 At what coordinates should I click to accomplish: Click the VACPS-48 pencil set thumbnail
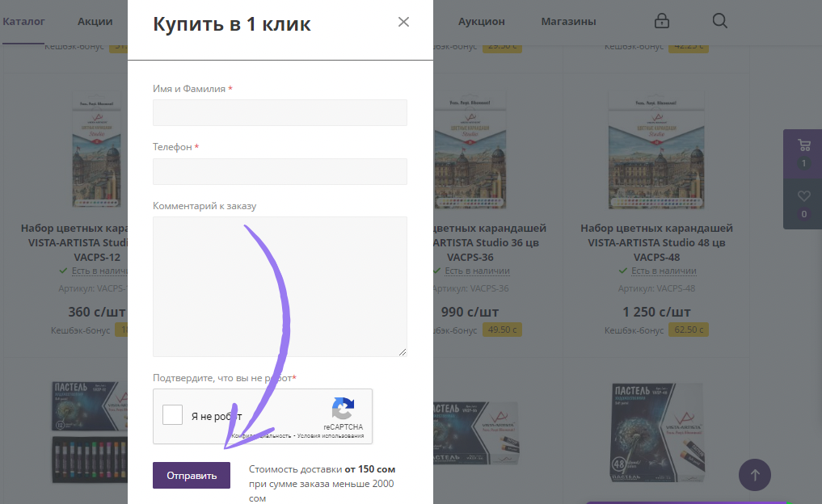tap(656, 152)
